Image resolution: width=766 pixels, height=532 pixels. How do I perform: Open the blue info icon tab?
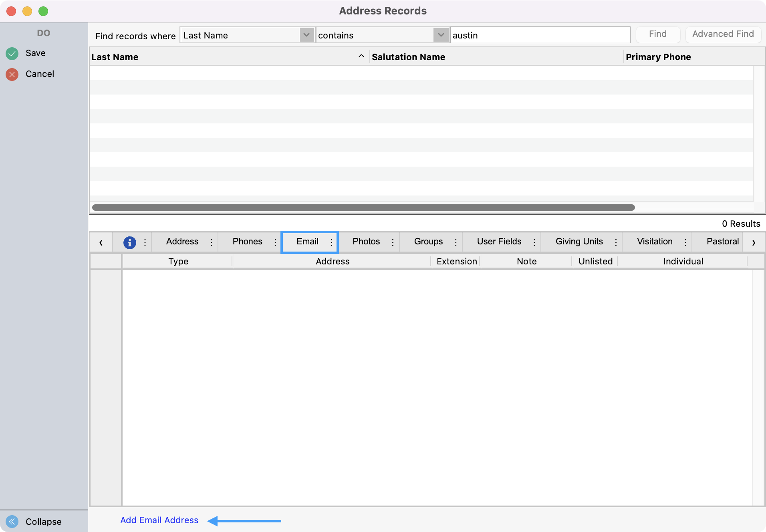point(129,242)
